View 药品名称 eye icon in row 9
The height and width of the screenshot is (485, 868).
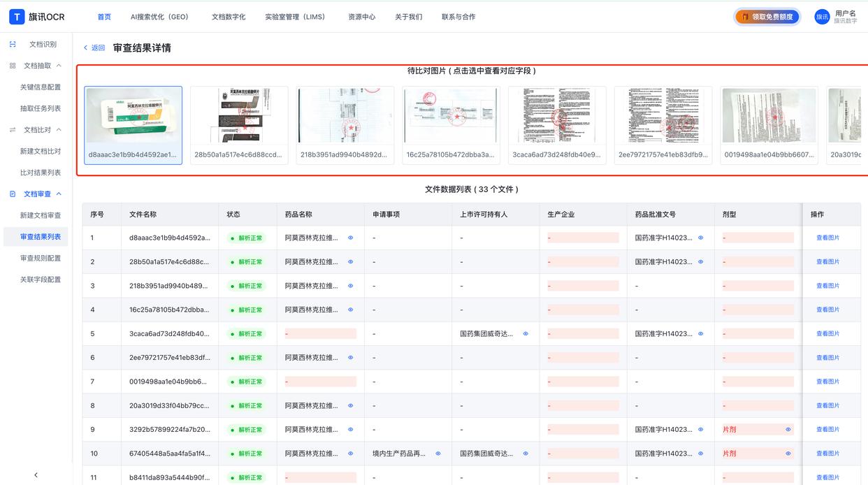pyautogui.click(x=350, y=429)
